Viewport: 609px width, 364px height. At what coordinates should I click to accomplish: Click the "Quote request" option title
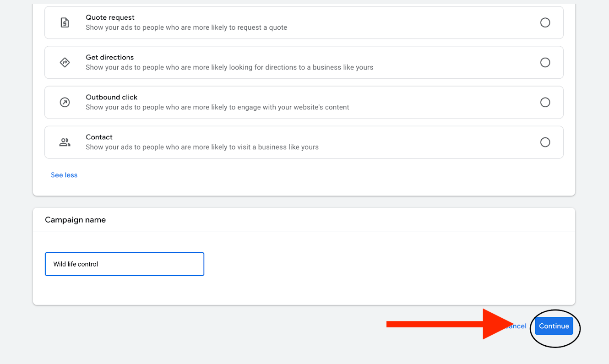click(110, 17)
